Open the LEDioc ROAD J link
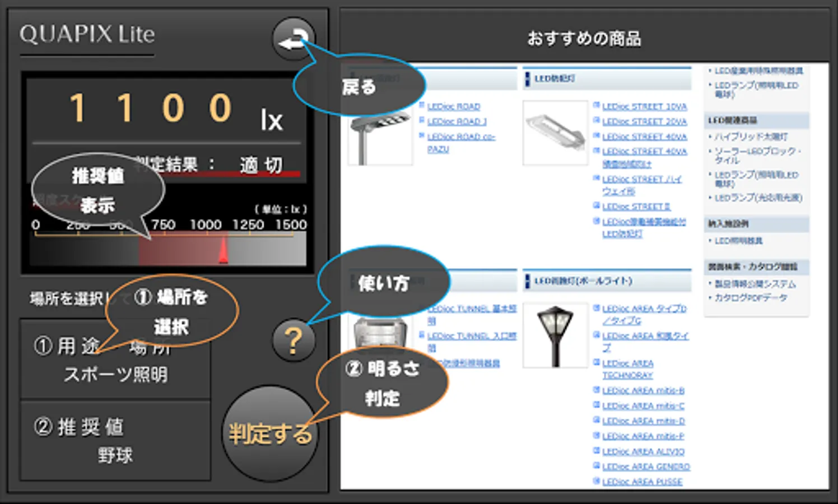 point(457,122)
